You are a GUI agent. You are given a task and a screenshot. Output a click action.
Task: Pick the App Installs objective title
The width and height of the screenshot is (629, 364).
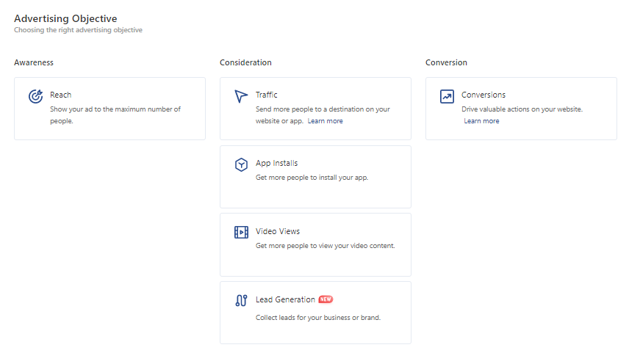pyautogui.click(x=276, y=163)
